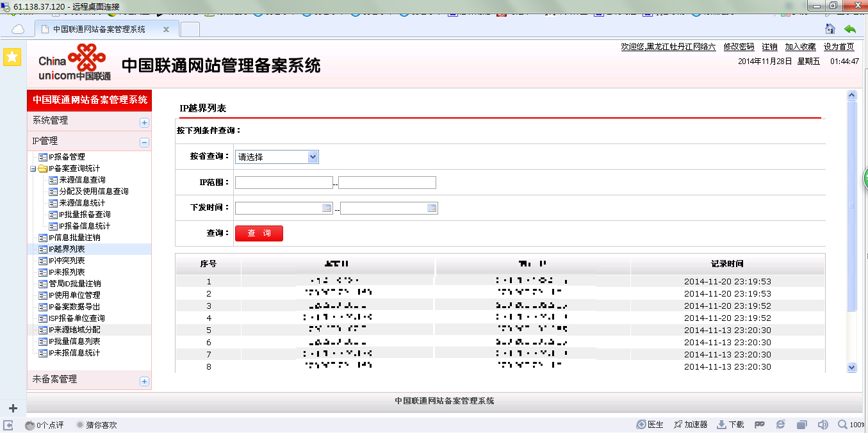
Task: Click the browser home icon
Action: tap(830, 29)
